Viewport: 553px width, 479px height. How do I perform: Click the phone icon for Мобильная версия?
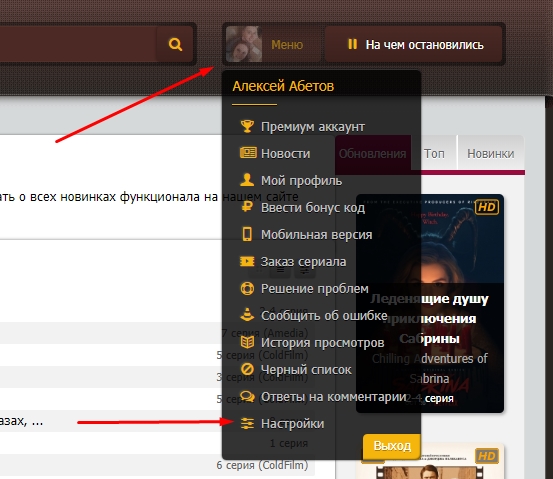tap(247, 234)
